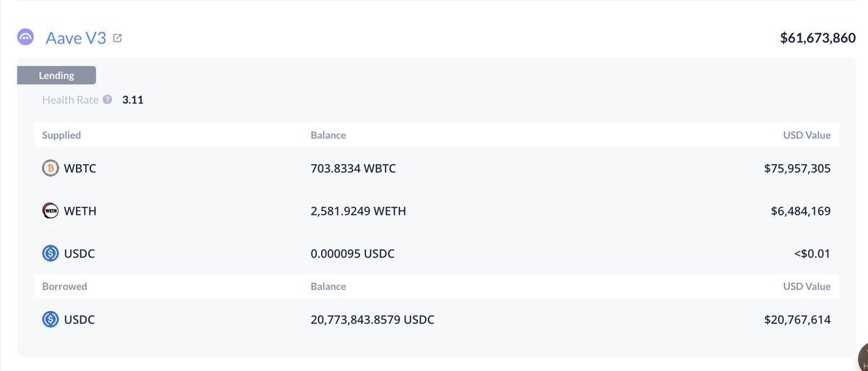Click the $20,767,614 borrowed USD value
Screen dimensions: 868x371
[797, 319]
